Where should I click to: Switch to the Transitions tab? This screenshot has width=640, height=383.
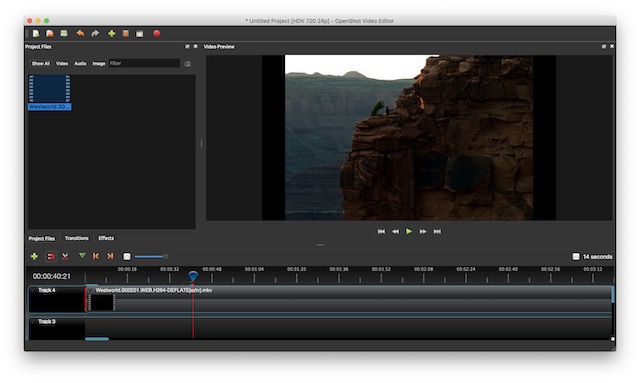(x=77, y=238)
